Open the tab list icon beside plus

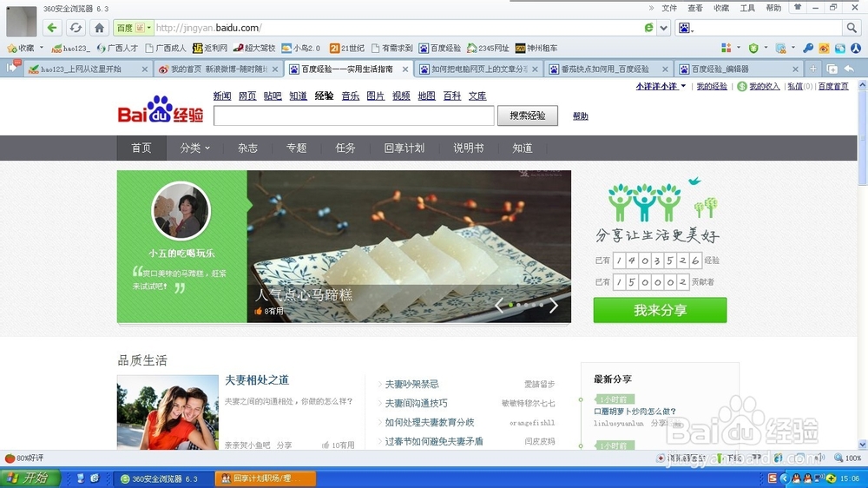click(832, 69)
